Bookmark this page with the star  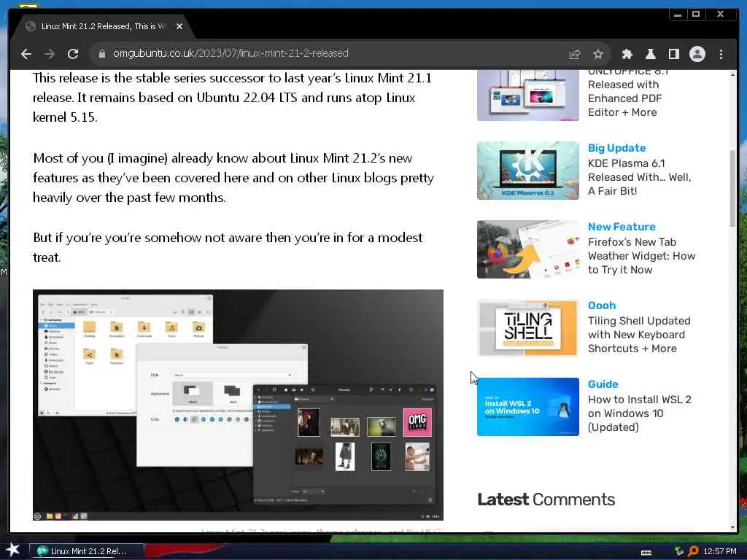point(598,54)
